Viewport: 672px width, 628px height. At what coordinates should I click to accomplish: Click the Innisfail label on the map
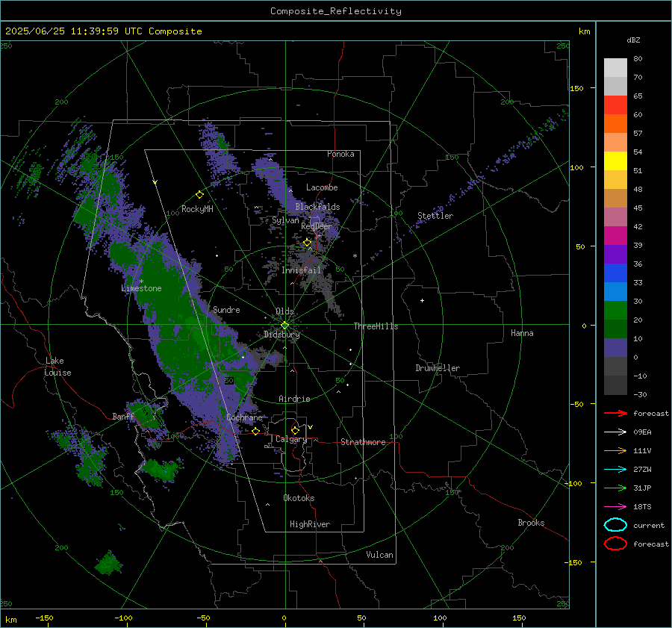click(x=302, y=270)
